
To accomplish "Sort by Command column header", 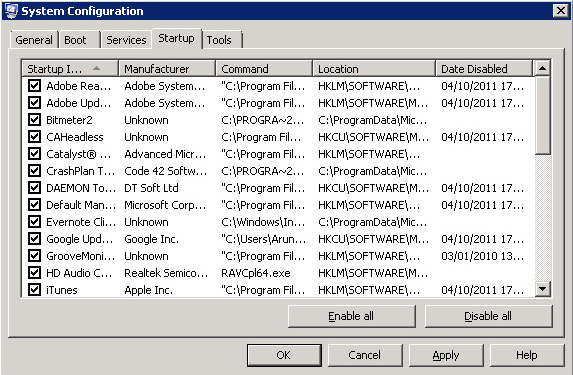I will pyautogui.click(x=264, y=69).
